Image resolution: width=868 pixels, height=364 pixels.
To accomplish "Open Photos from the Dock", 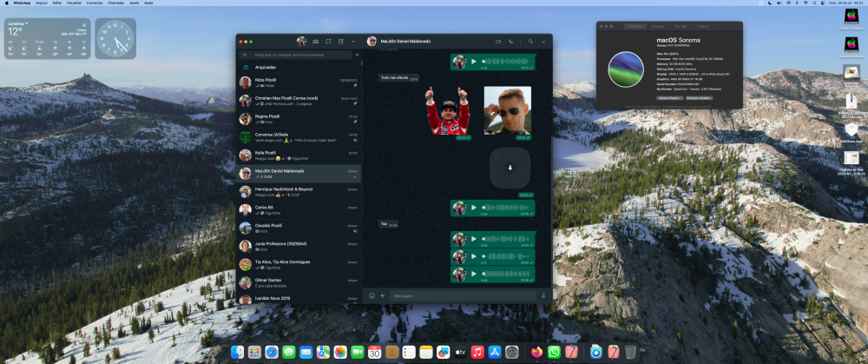I will click(340, 352).
